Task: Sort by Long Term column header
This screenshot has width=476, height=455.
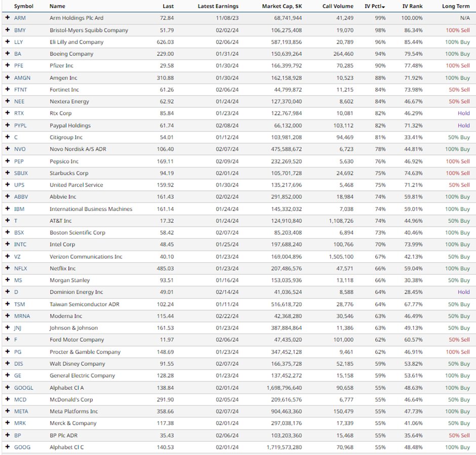Action: pyautogui.click(x=456, y=6)
